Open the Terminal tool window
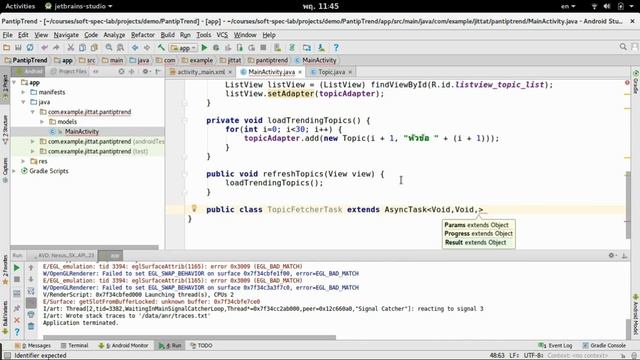The image size is (640, 360). click(x=74, y=345)
